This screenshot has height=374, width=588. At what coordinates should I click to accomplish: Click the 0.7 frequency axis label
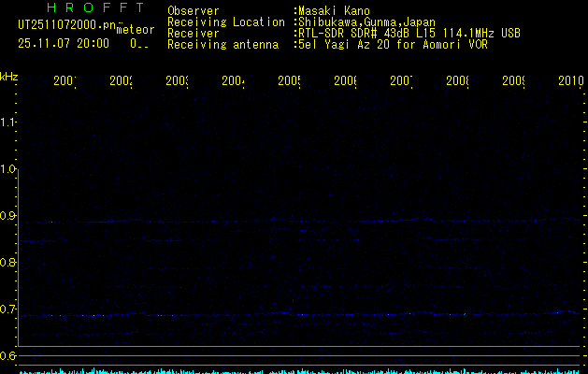tap(8, 309)
